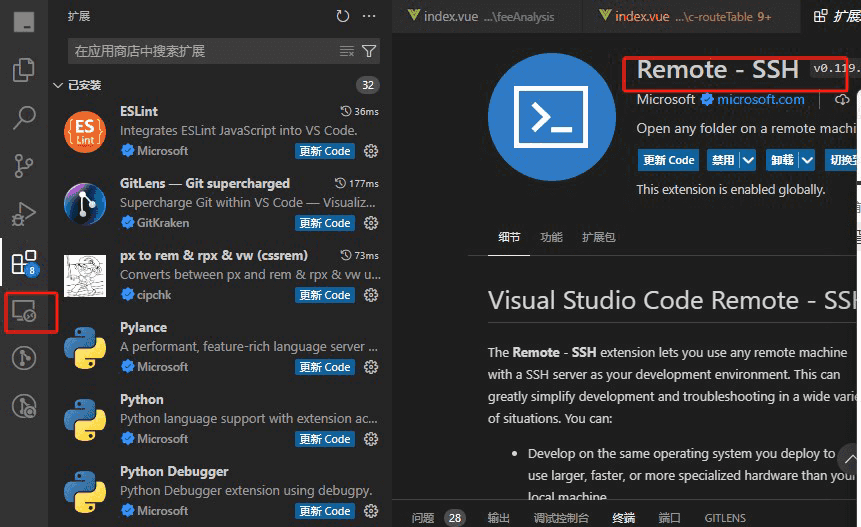Clear the extension search results

tap(346, 51)
